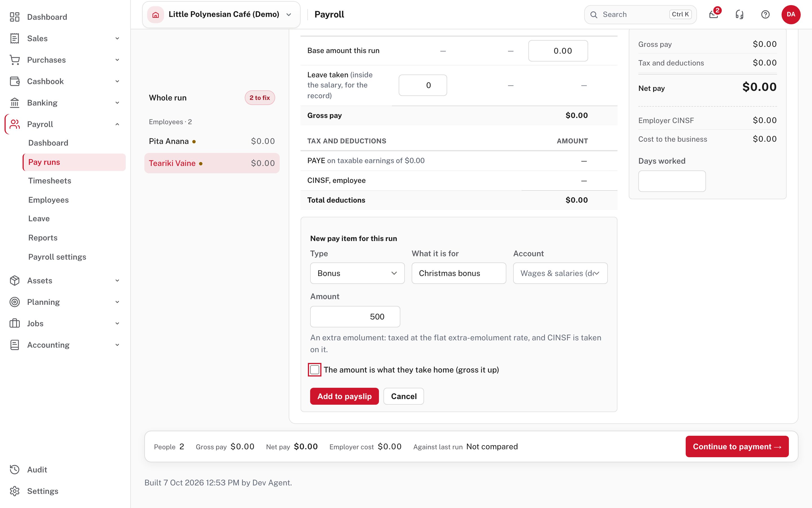The height and width of the screenshot is (508, 812).
Task: Click the Search box in header
Action: click(x=640, y=14)
